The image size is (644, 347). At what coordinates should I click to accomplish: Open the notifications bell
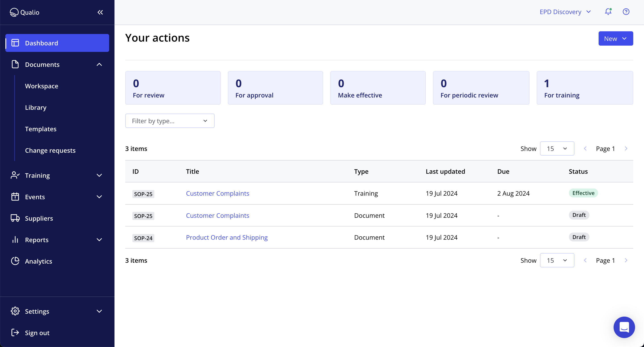(x=608, y=11)
